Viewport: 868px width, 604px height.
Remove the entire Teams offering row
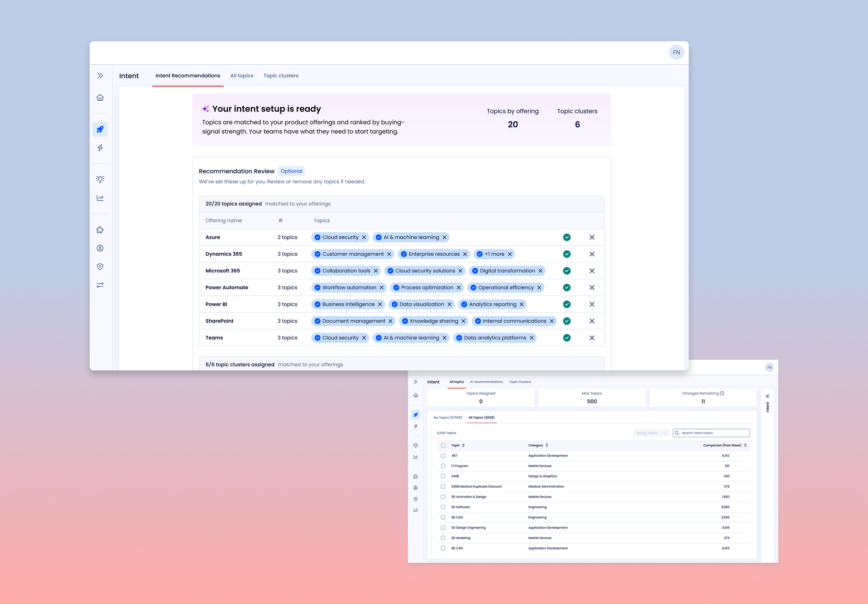click(x=592, y=338)
